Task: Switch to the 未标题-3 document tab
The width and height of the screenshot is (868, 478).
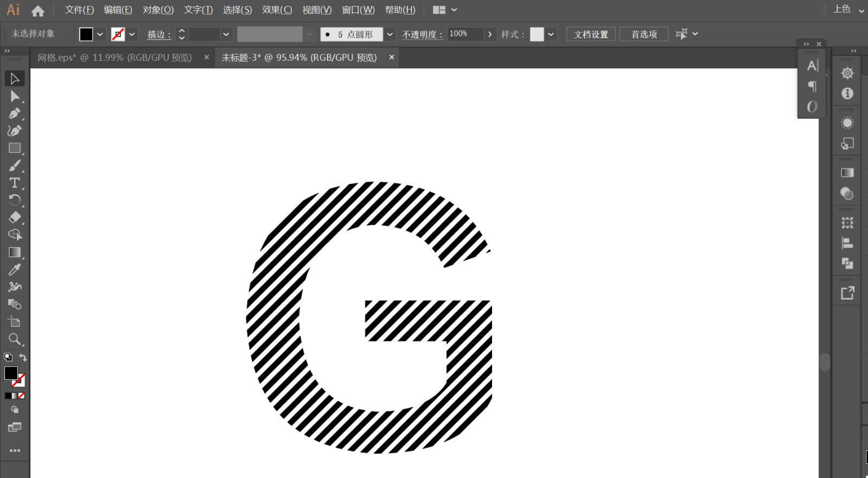Action: [299, 57]
